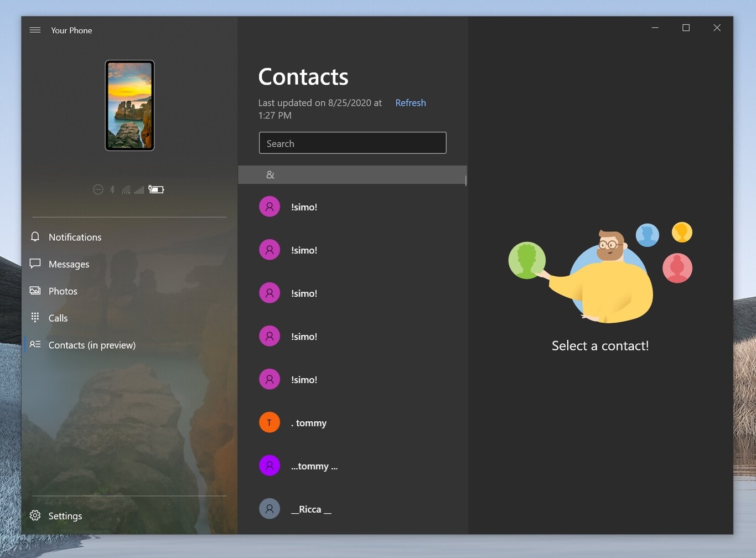This screenshot has height=558, width=756.
Task: Open Notifications via the bell icon
Action: tap(35, 236)
